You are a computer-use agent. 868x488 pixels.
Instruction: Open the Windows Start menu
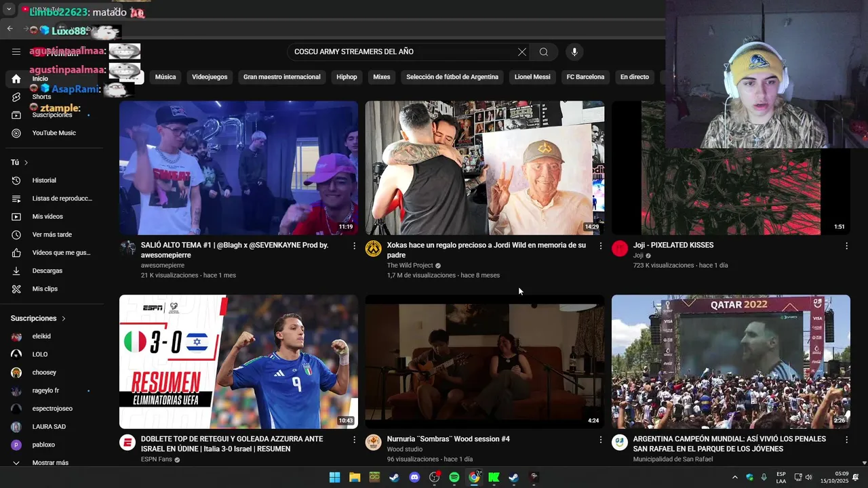(x=334, y=477)
